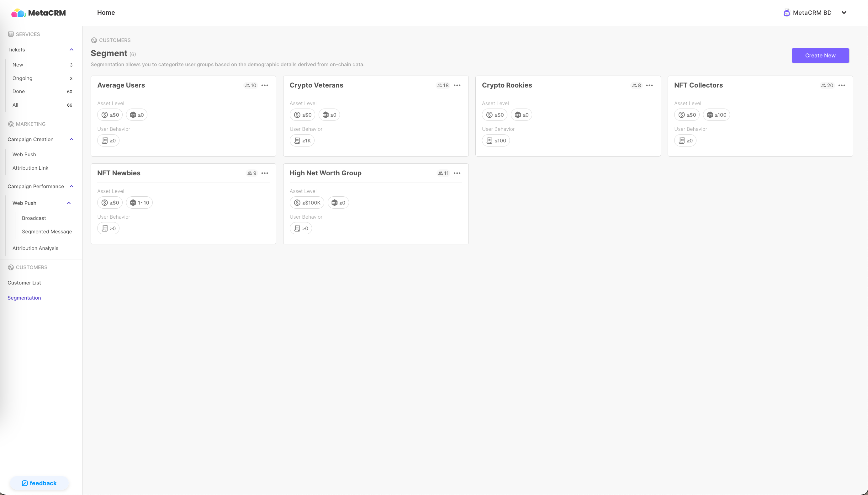This screenshot has height=495, width=868.
Task: Click the MetaCRM BD avatar icon
Action: (786, 13)
